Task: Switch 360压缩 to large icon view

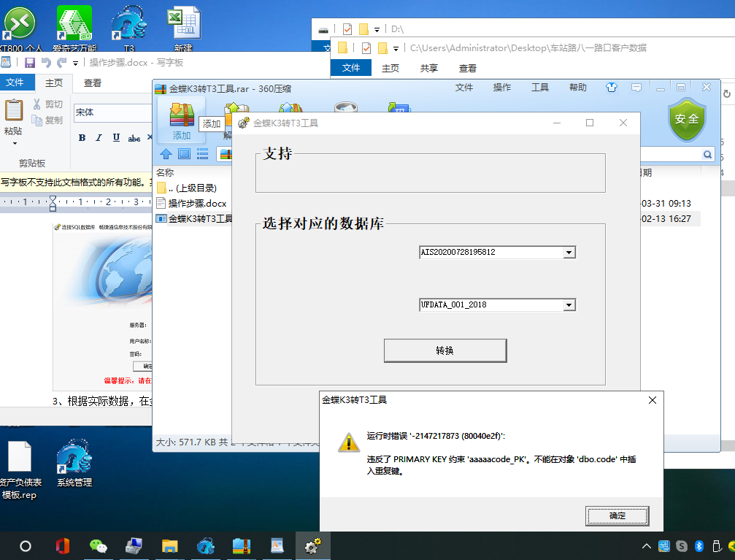Action: tap(184, 154)
